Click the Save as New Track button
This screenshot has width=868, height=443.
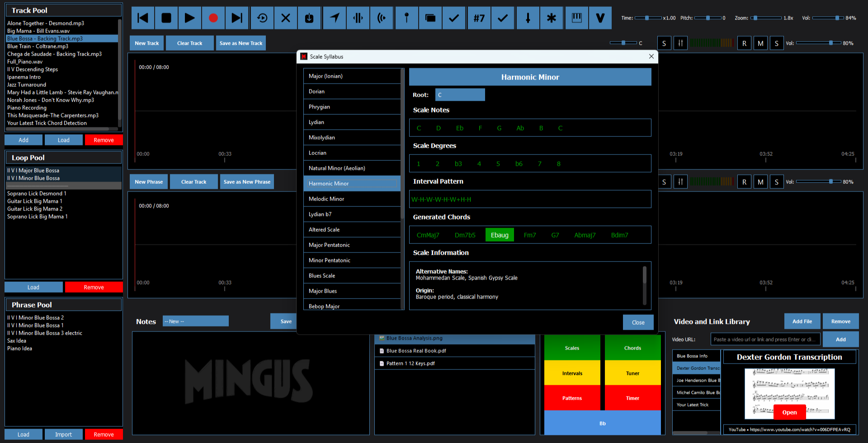[241, 43]
